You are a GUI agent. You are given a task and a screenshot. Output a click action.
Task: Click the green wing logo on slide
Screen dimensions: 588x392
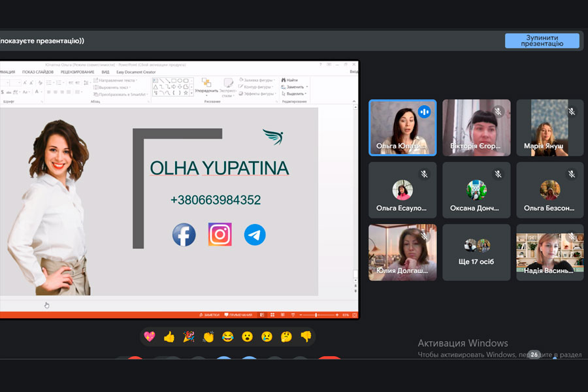[273, 137]
